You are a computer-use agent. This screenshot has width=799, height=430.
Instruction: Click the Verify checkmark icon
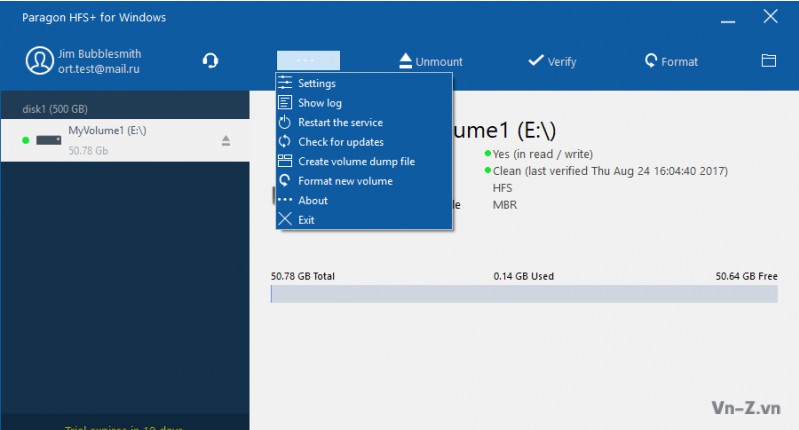(x=536, y=61)
